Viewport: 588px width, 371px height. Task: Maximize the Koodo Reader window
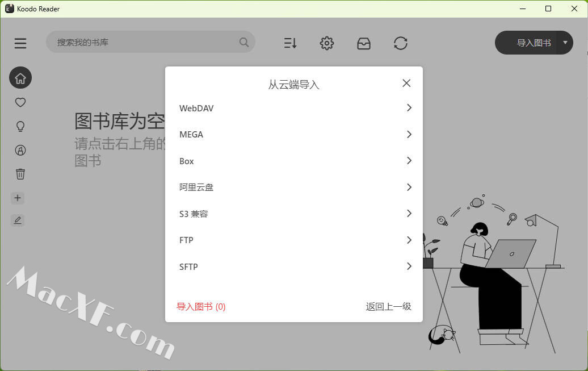click(x=548, y=9)
